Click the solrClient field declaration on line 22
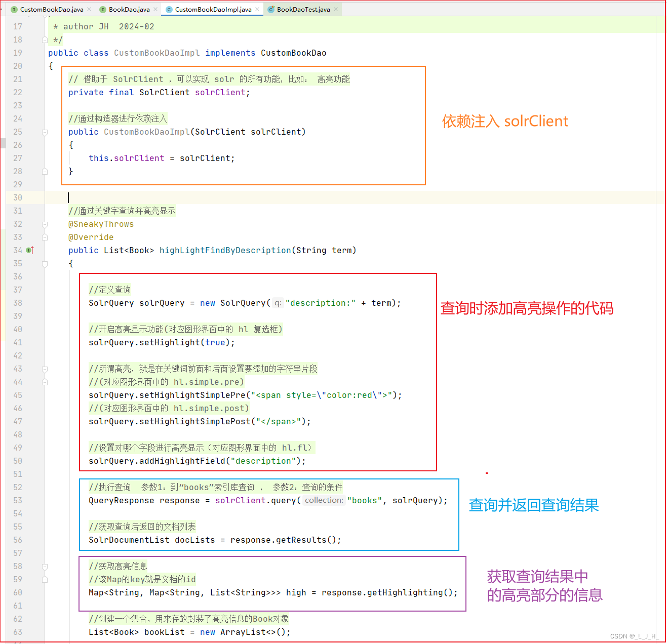This screenshot has height=644, width=667. point(220,92)
